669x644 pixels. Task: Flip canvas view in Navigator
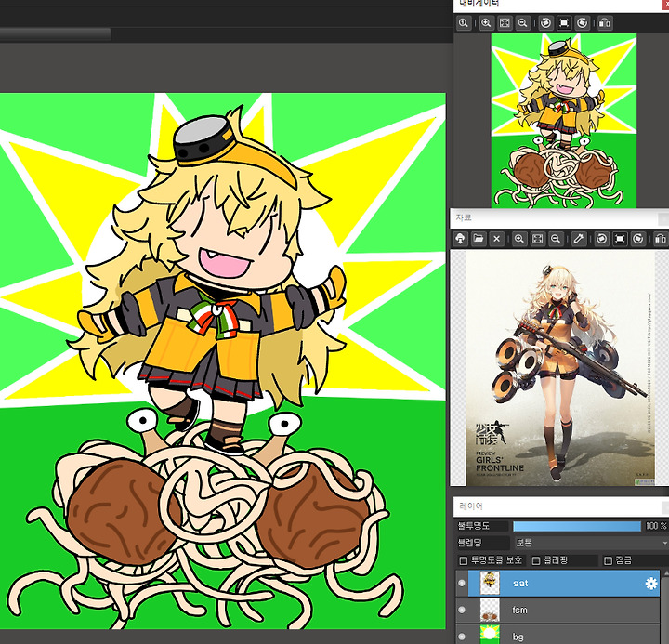coord(605,23)
